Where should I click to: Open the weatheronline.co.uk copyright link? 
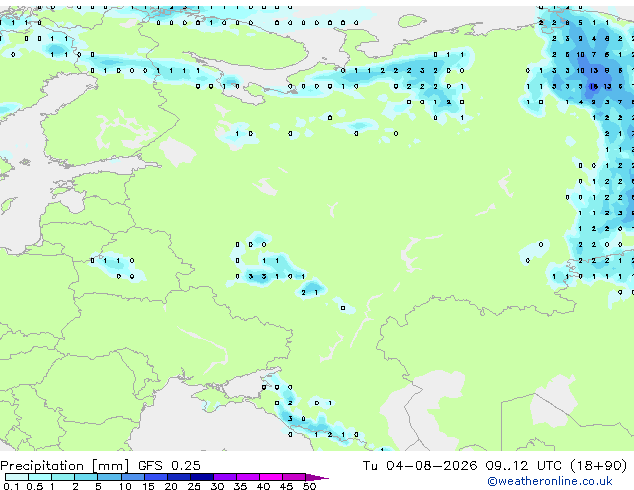550,481
